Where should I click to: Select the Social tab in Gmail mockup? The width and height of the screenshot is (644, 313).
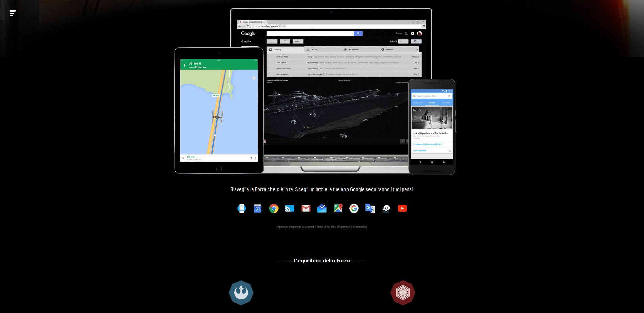(323, 49)
